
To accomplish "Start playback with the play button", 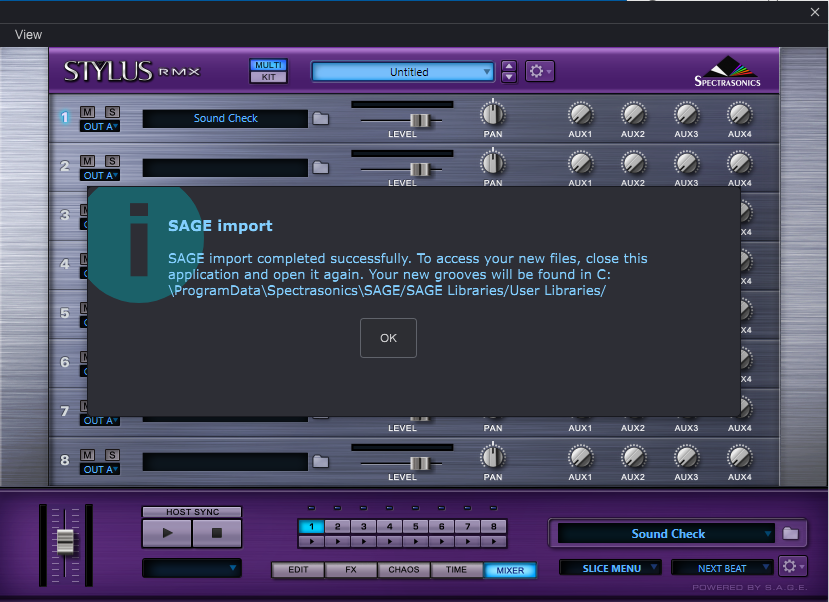I will pyautogui.click(x=167, y=533).
